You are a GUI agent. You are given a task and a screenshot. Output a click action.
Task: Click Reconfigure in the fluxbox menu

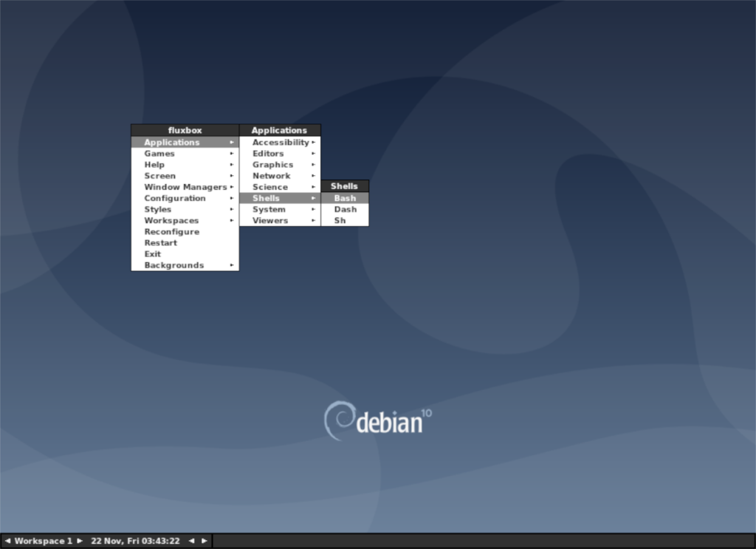tap(171, 231)
